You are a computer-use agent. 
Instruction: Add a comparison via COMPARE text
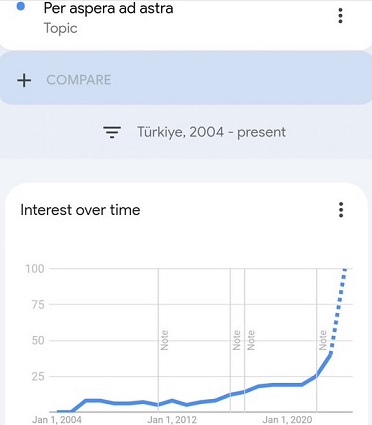(79, 80)
